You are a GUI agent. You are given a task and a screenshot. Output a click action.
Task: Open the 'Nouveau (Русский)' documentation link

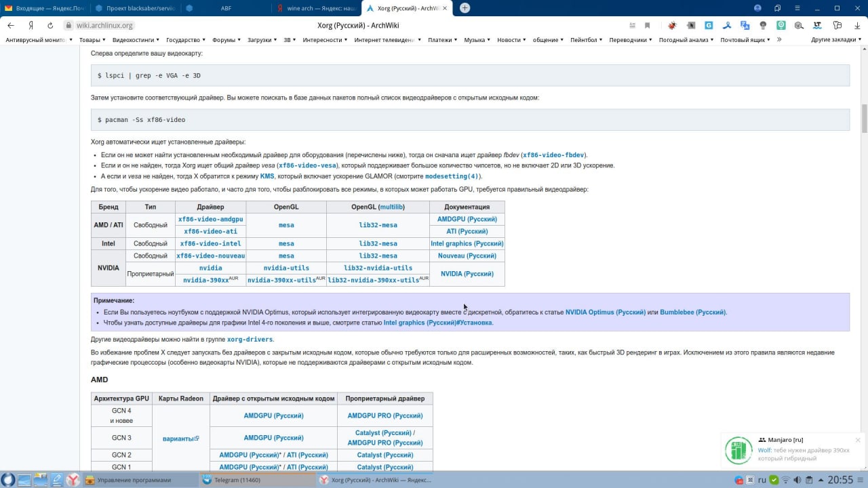(467, 256)
